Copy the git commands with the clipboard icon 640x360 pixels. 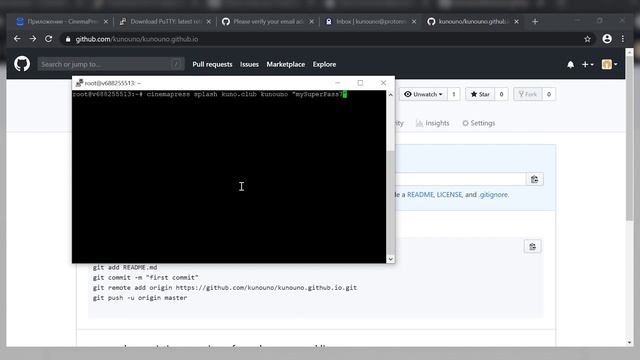[x=532, y=247]
